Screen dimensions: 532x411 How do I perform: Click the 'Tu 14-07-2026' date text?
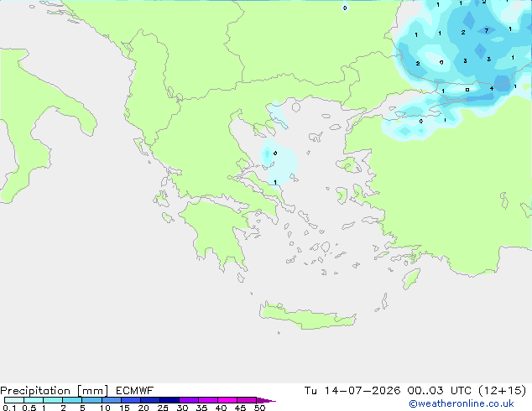[x=352, y=391]
